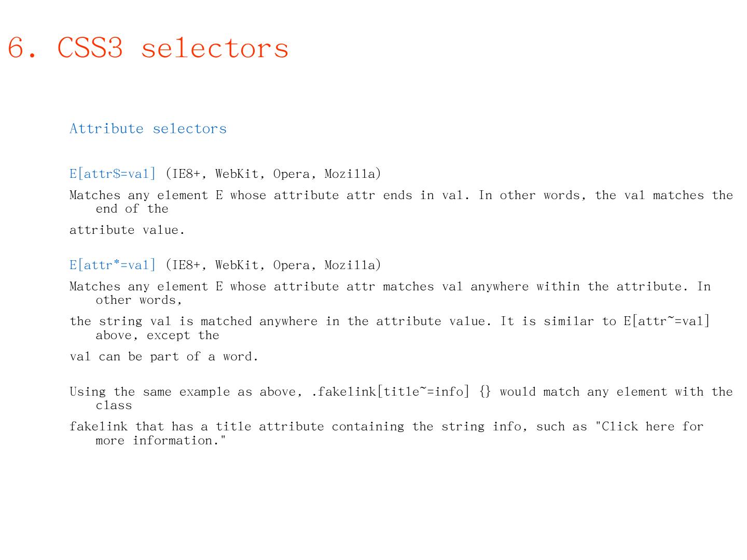Click the final line "more information."
The width and height of the screenshot is (747, 560).
[x=161, y=441]
